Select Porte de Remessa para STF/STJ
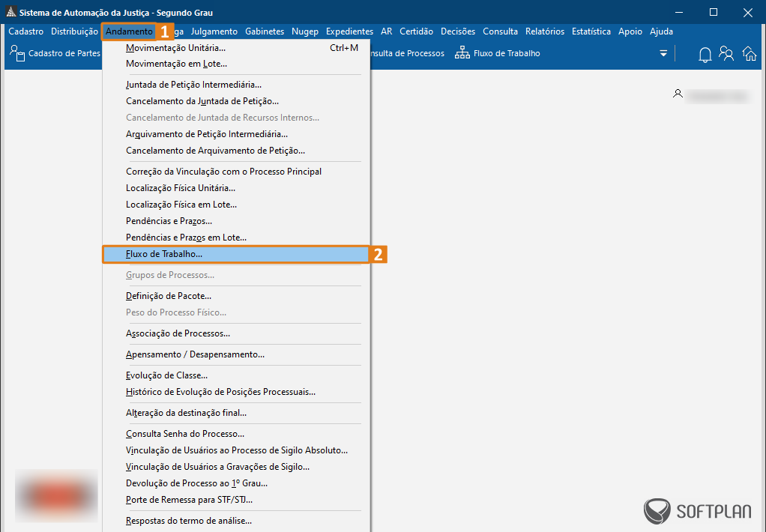The image size is (766, 532). (x=236, y=500)
